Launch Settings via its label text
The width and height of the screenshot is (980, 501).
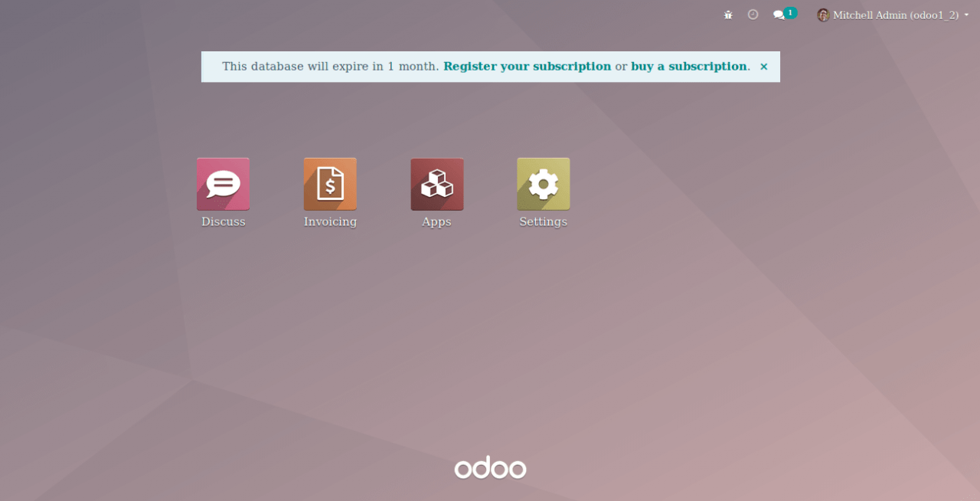pyautogui.click(x=543, y=221)
